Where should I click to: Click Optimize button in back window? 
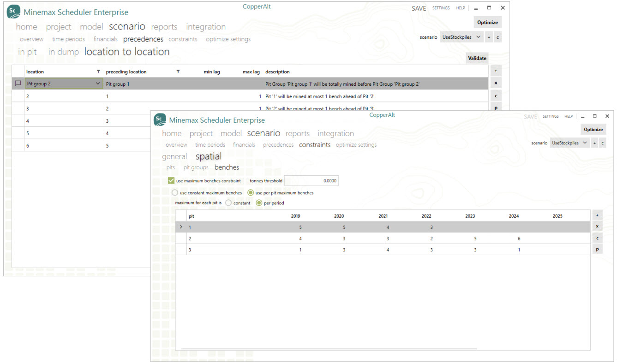487,22
